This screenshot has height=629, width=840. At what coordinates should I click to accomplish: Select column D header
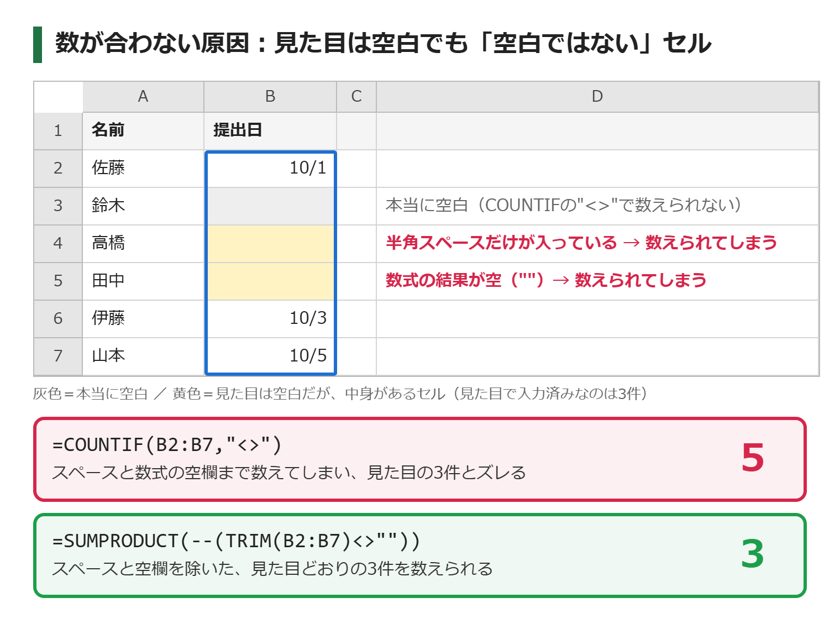coord(597,97)
